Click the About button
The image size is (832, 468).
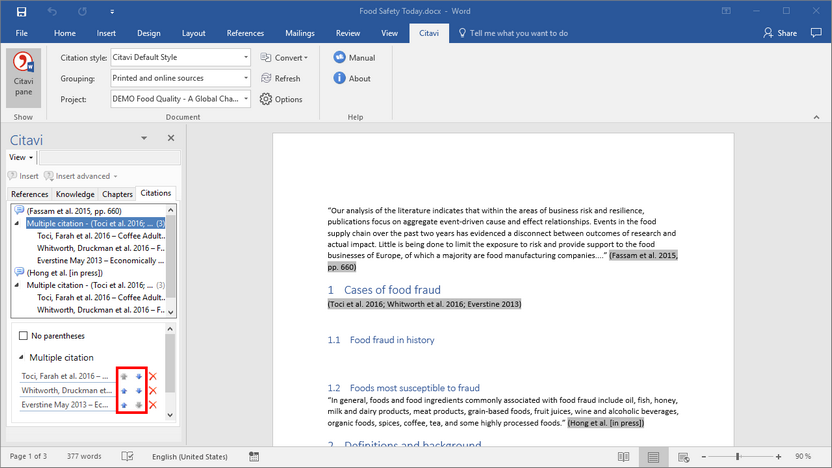(352, 78)
